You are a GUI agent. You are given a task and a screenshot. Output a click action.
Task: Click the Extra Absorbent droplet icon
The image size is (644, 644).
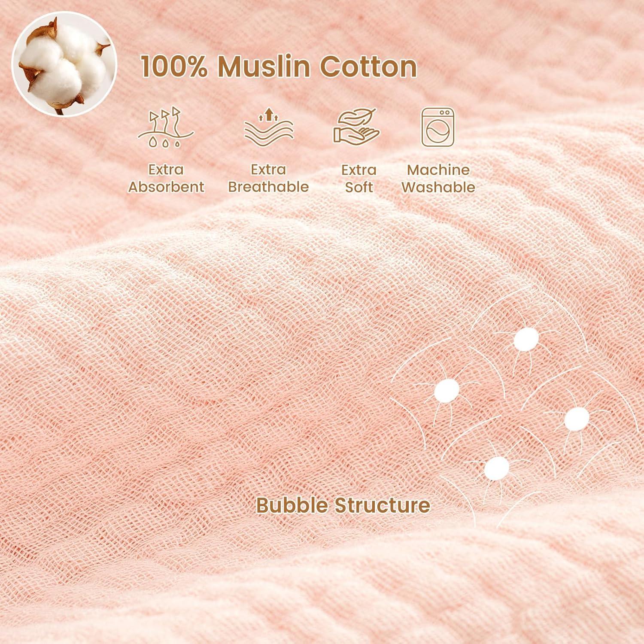click(x=166, y=128)
